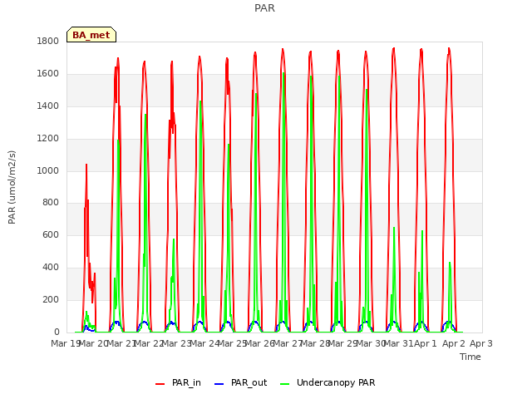Click the 1000 y-axis tick label

click(48, 170)
